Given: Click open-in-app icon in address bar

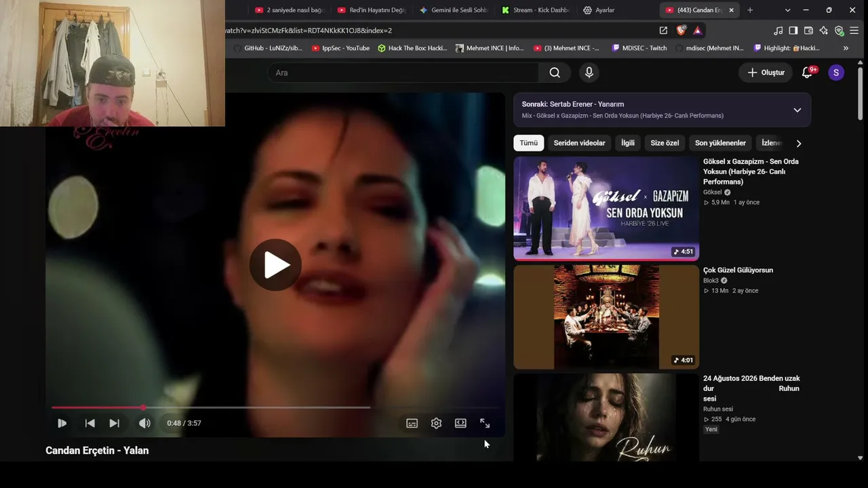Looking at the screenshot, I should (x=663, y=30).
